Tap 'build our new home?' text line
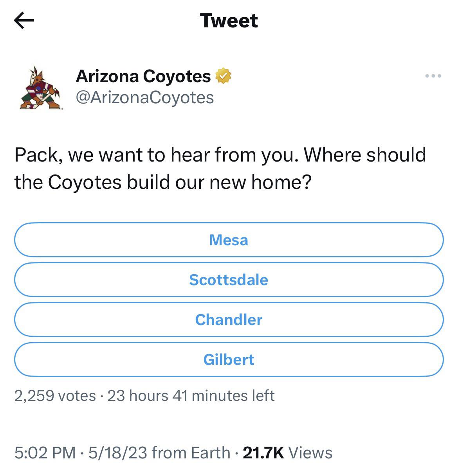Image resolution: width=458 pixels, height=476 pixels. 219,182
